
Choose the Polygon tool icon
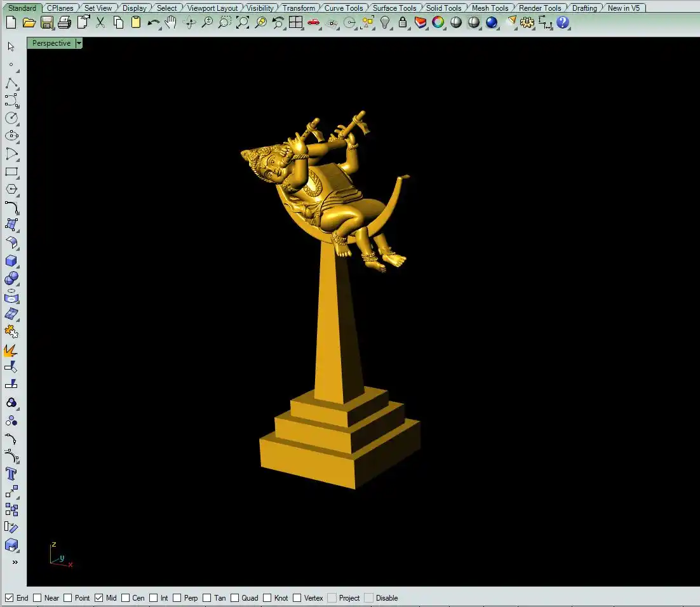pyautogui.click(x=11, y=189)
